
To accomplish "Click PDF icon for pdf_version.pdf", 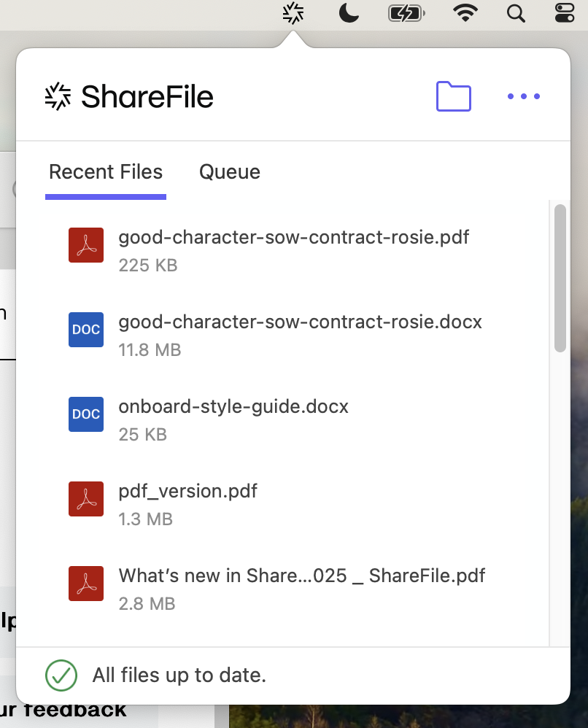I will point(86,499).
